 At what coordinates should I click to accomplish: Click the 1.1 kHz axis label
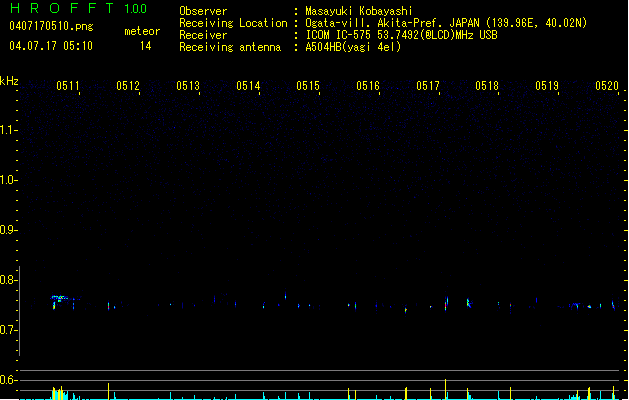click(x=8, y=130)
